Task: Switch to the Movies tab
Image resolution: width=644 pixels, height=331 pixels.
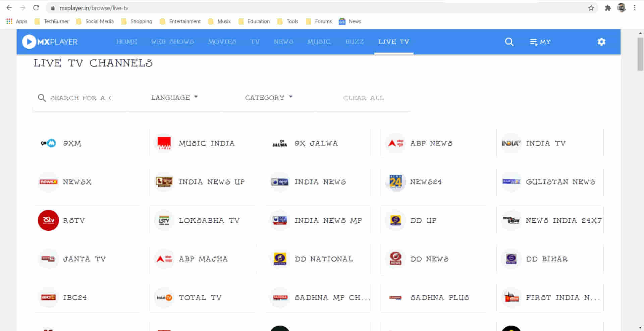Action: pyautogui.click(x=222, y=42)
